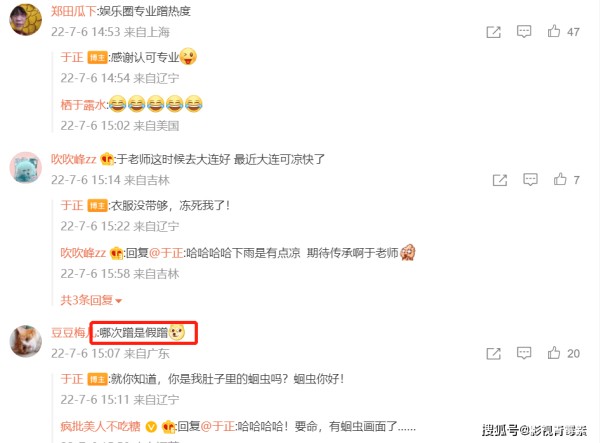Viewport: 600px width, 443px height.
Task: Expand 共3条回复 replies list
Action: [91, 300]
